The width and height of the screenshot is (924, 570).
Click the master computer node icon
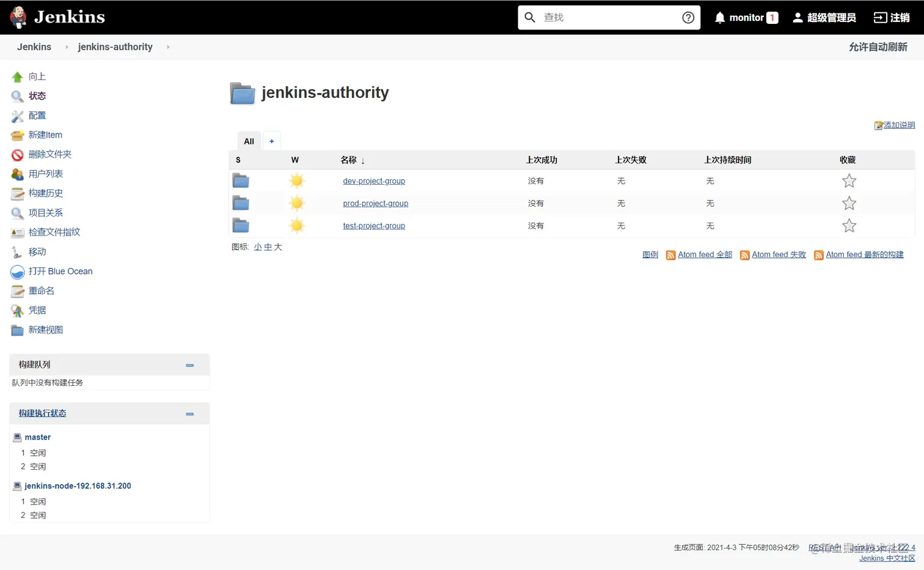click(17, 437)
